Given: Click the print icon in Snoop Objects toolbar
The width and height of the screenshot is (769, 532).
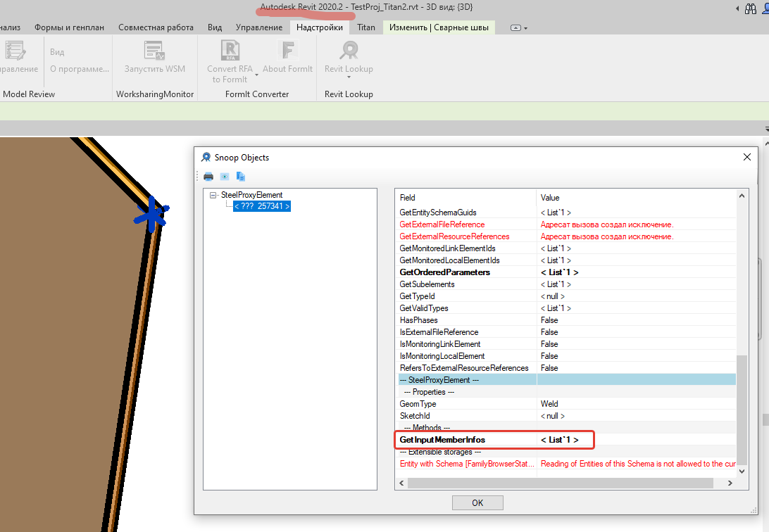Looking at the screenshot, I should (x=208, y=177).
